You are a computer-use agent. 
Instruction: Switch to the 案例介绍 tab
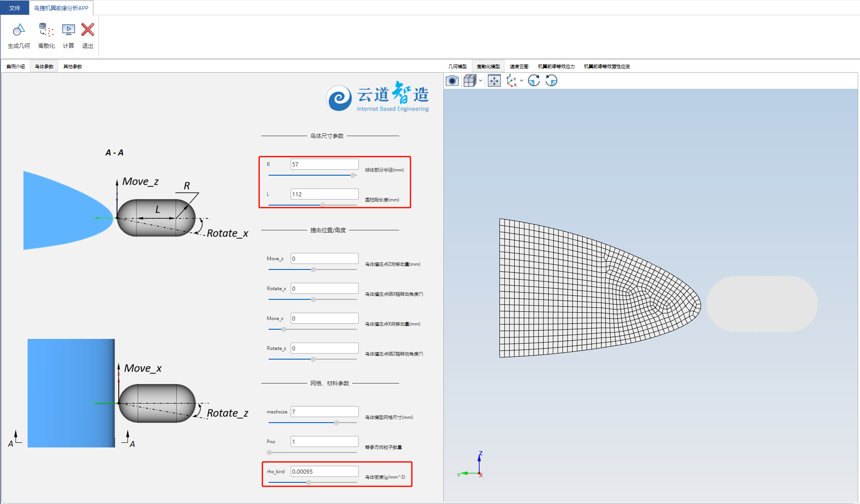tap(16, 67)
